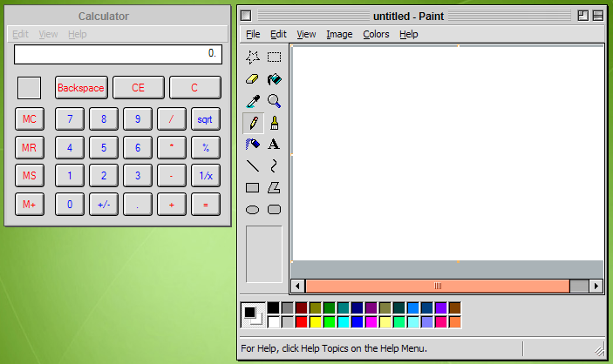Select the Free-Form Select tool in Paint
The width and height of the screenshot is (613, 364).
coord(253,57)
